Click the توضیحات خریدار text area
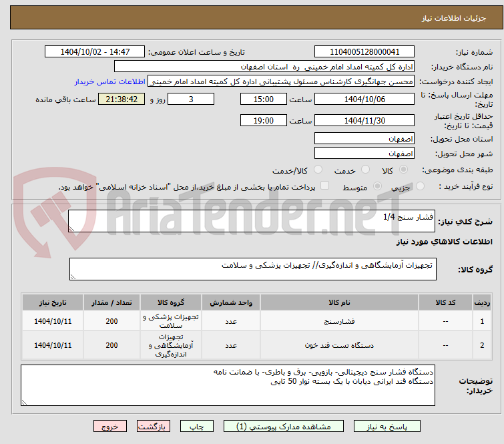Image resolution: width=504 pixels, height=444 pixels. (228, 385)
